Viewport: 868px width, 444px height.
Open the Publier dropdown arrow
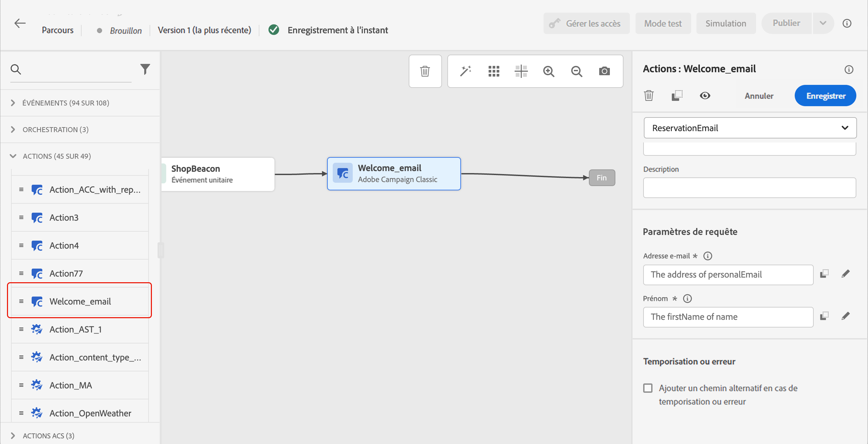pyautogui.click(x=823, y=23)
